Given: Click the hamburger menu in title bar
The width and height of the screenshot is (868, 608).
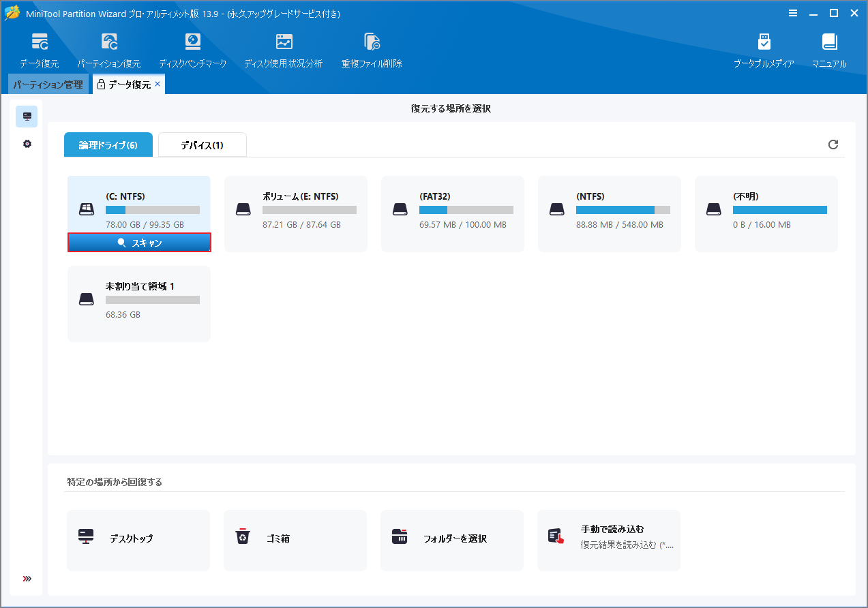Looking at the screenshot, I should [x=793, y=13].
